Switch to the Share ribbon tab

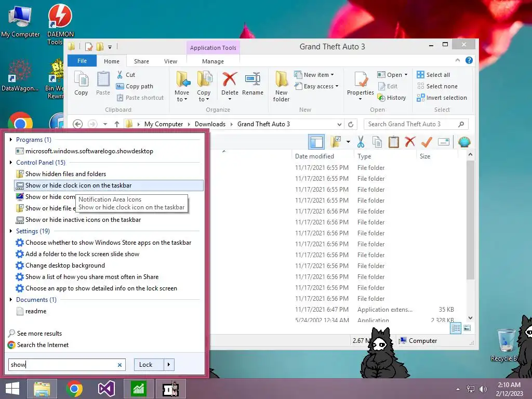coord(141,61)
